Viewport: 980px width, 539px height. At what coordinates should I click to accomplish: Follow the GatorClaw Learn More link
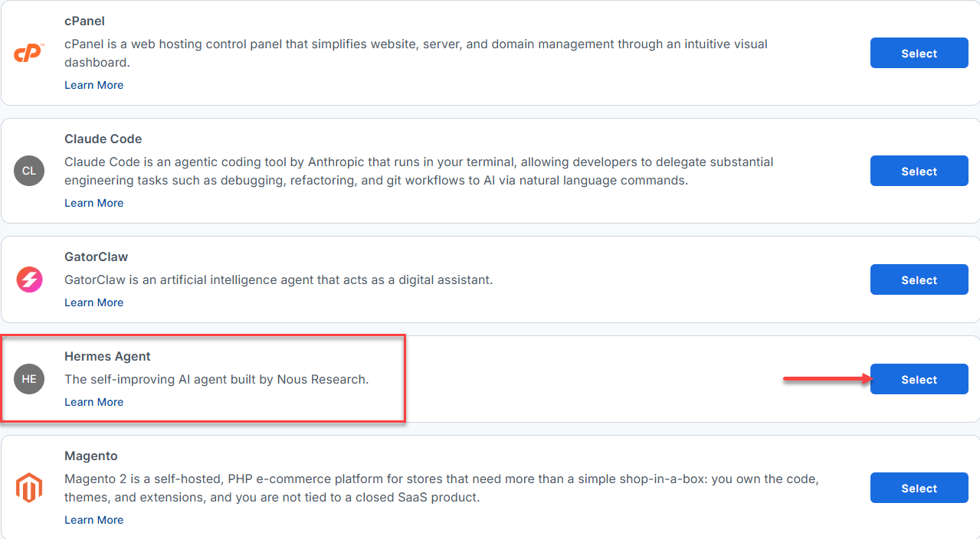(93, 302)
